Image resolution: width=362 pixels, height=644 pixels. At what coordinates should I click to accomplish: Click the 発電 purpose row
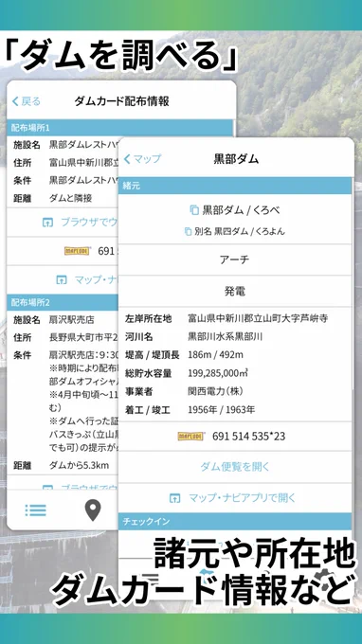(235, 291)
